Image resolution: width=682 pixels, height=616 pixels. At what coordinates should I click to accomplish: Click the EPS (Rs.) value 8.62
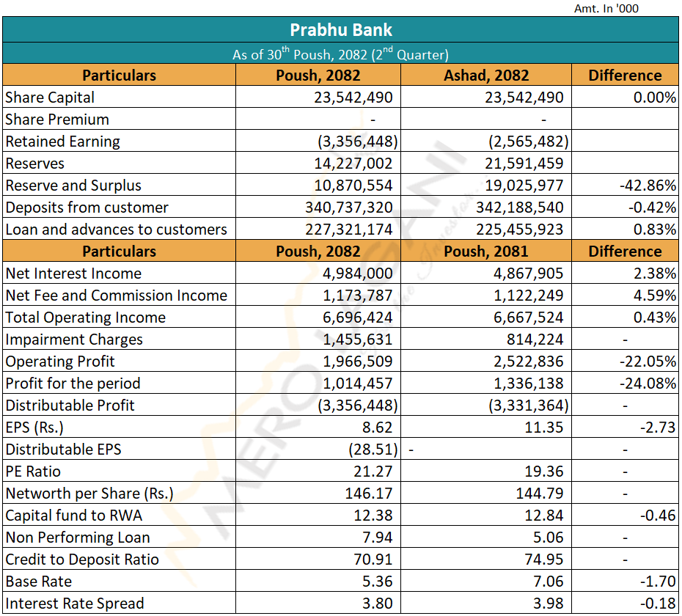pyautogui.click(x=378, y=428)
